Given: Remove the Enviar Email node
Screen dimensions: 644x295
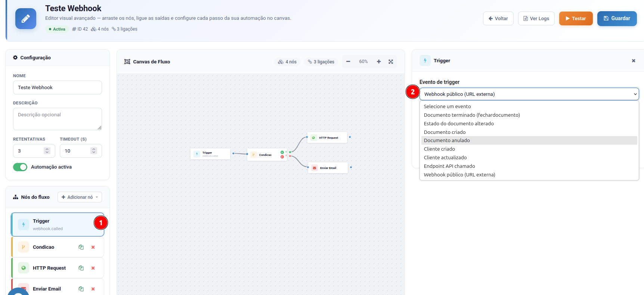Looking at the screenshot, I should [93, 289].
